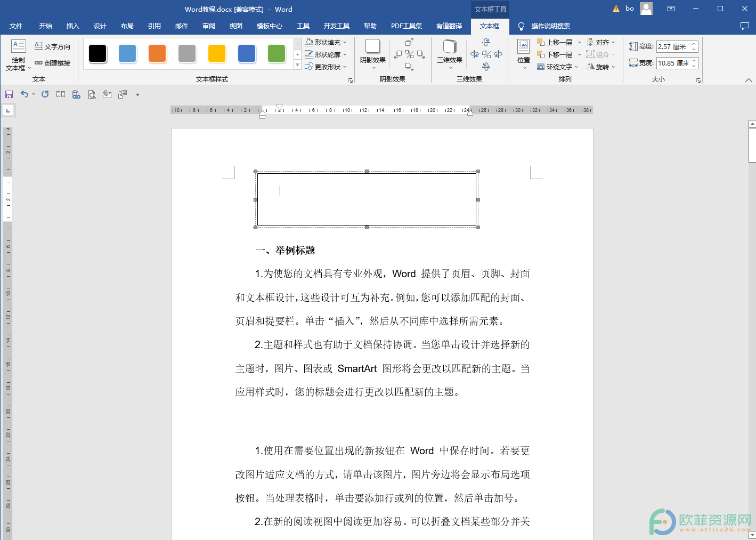The height and width of the screenshot is (540, 756).
Task: Tilt 3D down icon
Action: coord(486,67)
